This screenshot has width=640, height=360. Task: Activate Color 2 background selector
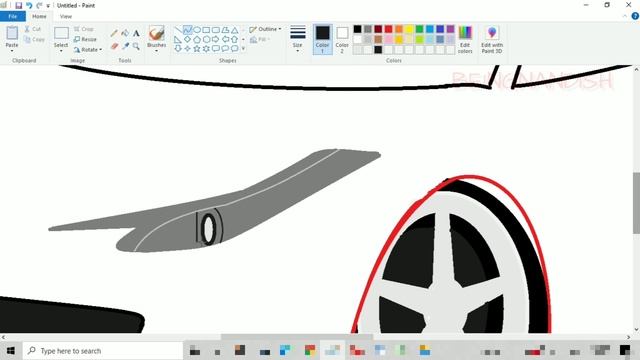[342, 39]
